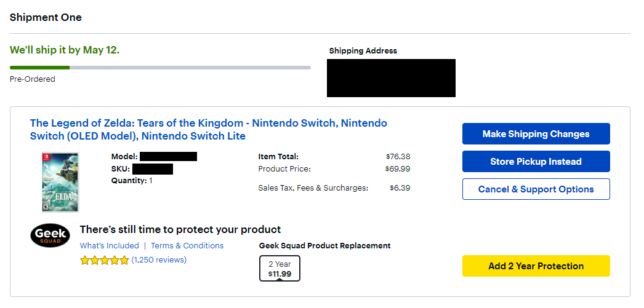The height and width of the screenshot is (308, 644).
Task: Click the redacted Model number field
Action: (169, 156)
